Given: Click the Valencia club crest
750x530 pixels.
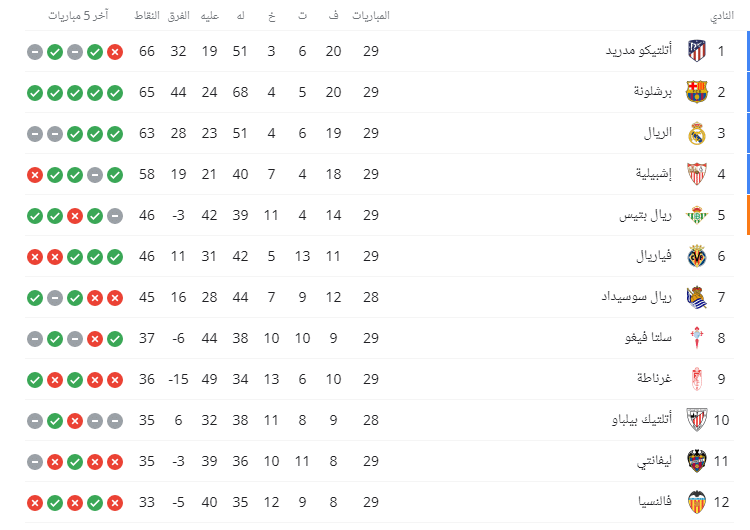Looking at the screenshot, I should tap(697, 502).
